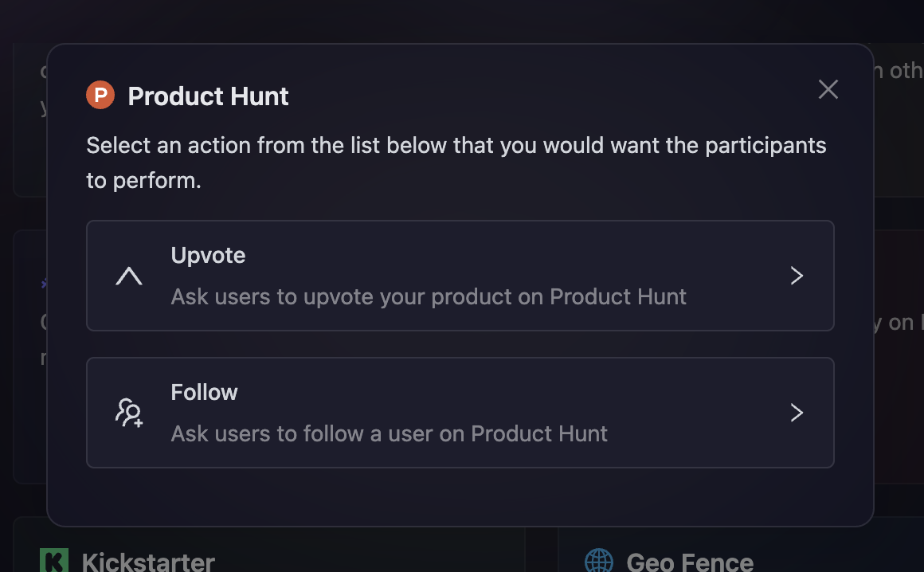Expand the Follow option chevron arrow

pos(797,413)
